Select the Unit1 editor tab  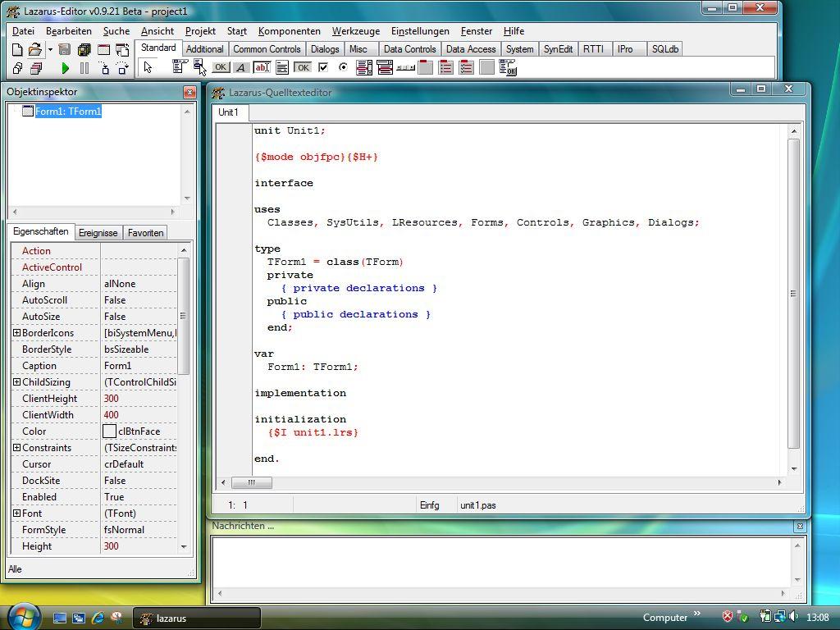pyautogui.click(x=228, y=112)
